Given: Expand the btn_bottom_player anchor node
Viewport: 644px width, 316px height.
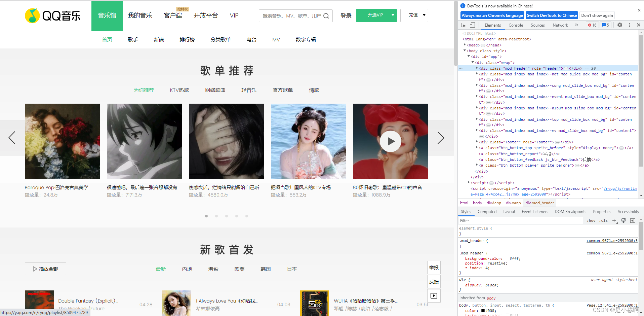Looking at the screenshot, I should 477,165.
